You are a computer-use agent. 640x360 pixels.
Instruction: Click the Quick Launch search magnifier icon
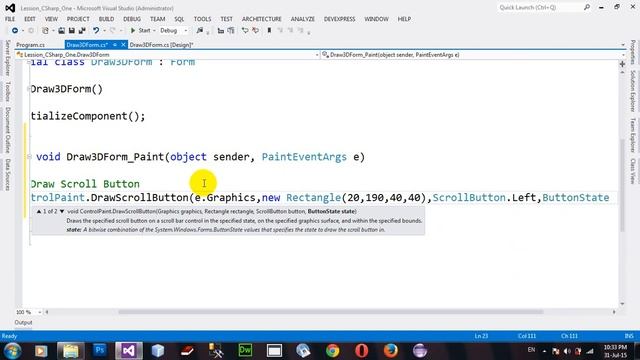[587, 7]
